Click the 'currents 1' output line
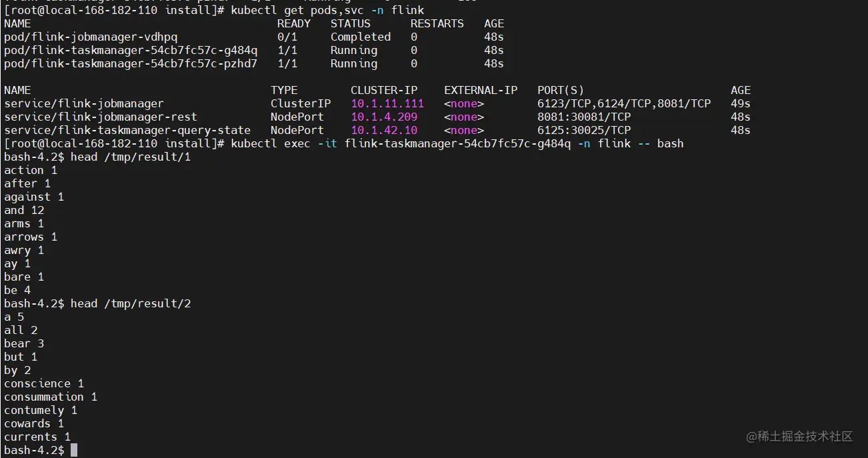Image resolution: width=868 pixels, height=458 pixels. (37, 437)
